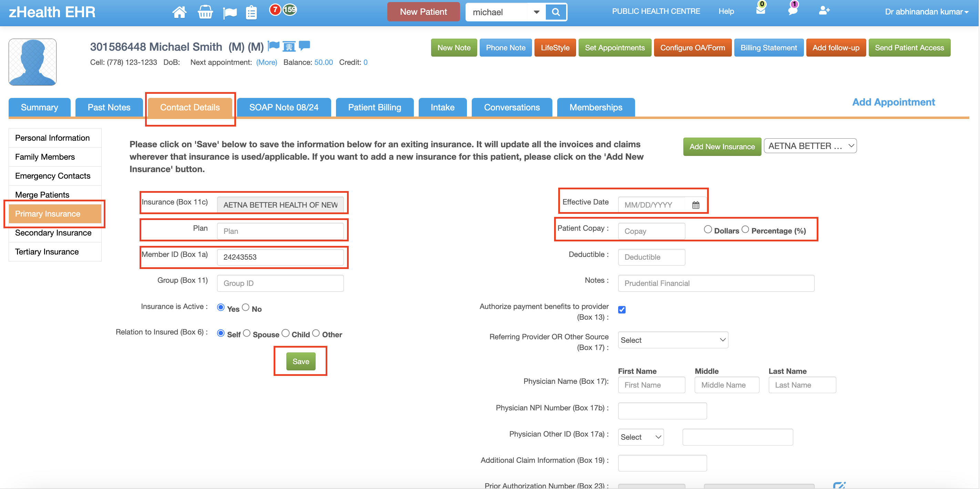Open the Conversations tab
Screen dimensions: 980x489
coord(512,107)
